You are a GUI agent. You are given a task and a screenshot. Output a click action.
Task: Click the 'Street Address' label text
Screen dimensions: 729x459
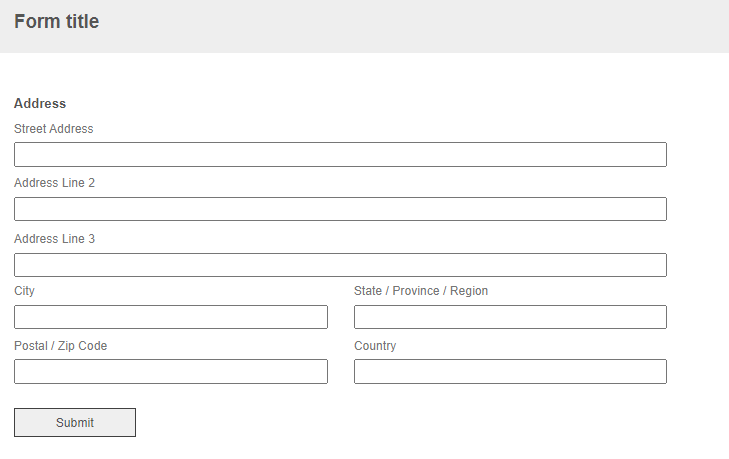53,128
